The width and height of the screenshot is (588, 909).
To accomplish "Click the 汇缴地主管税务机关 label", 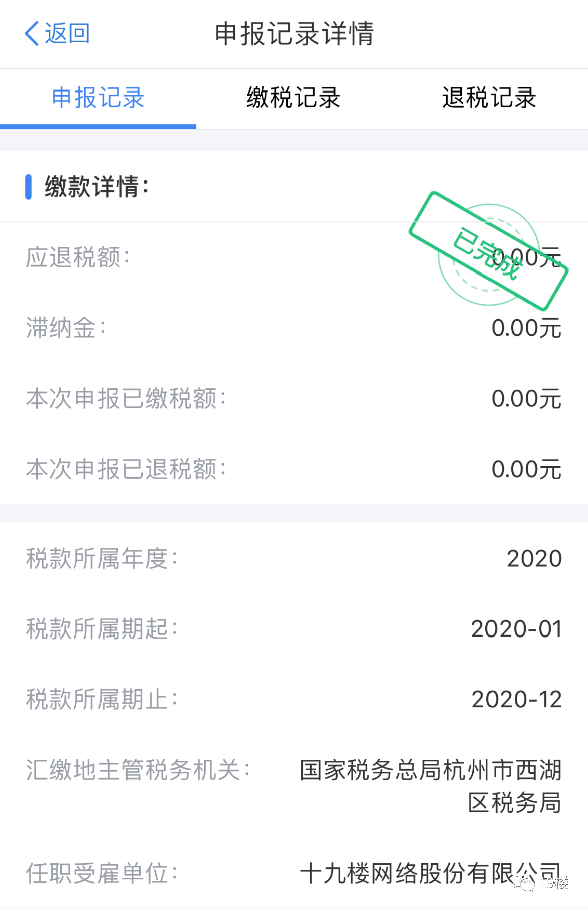I will (x=138, y=770).
